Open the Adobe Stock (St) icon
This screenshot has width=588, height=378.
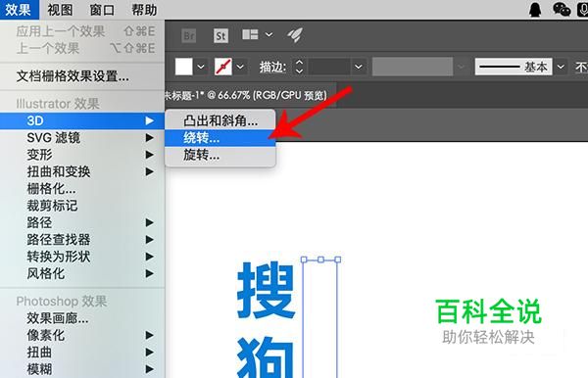click(220, 35)
